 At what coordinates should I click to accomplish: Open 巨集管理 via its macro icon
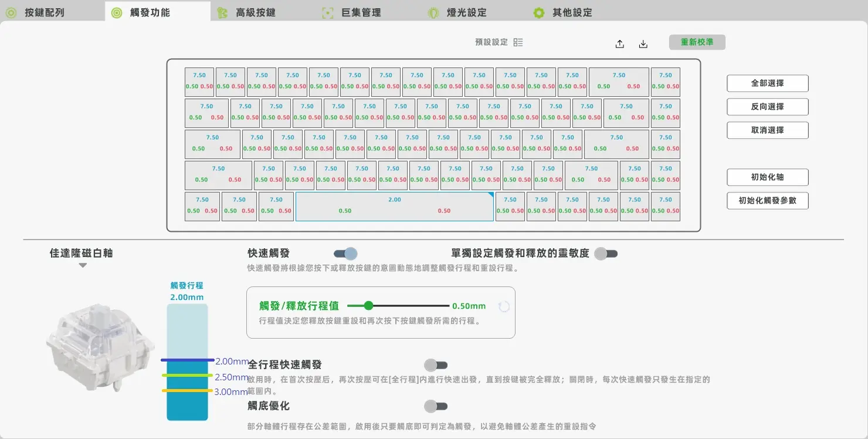tap(328, 12)
